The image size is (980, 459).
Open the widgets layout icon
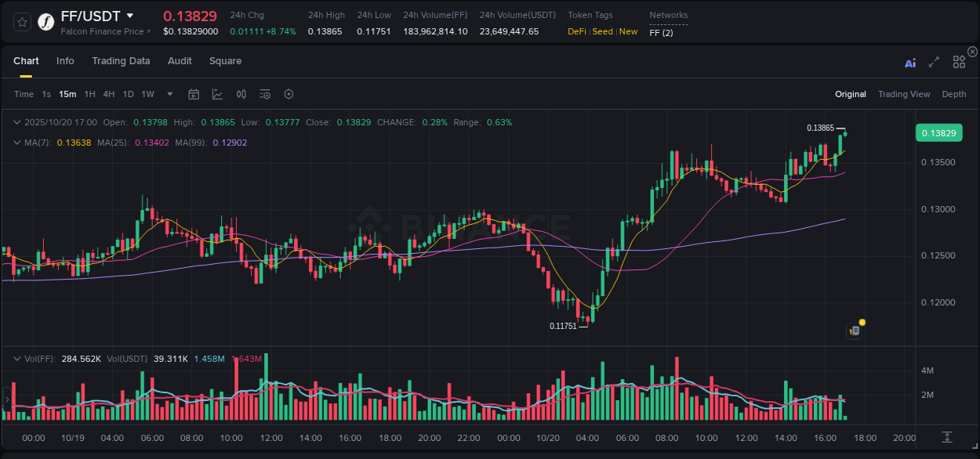click(958, 61)
